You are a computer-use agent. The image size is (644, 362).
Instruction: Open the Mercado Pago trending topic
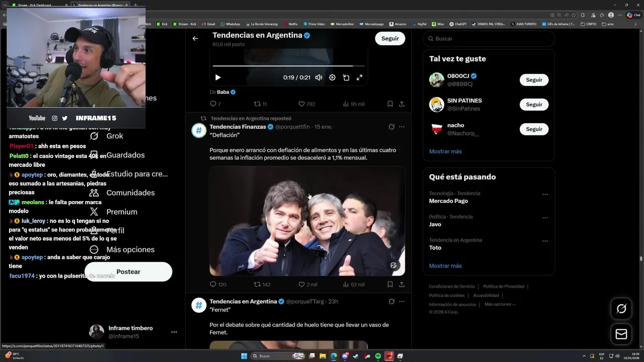click(x=448, y=201)
